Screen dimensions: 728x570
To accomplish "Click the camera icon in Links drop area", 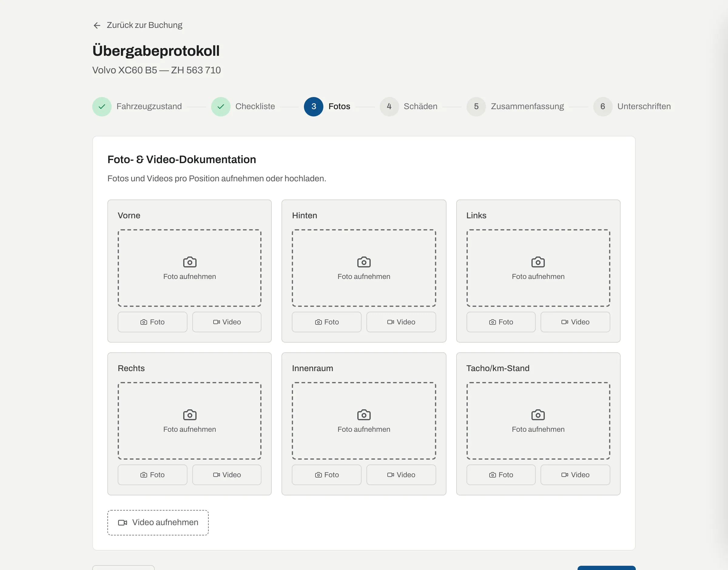I will (538, 262).
